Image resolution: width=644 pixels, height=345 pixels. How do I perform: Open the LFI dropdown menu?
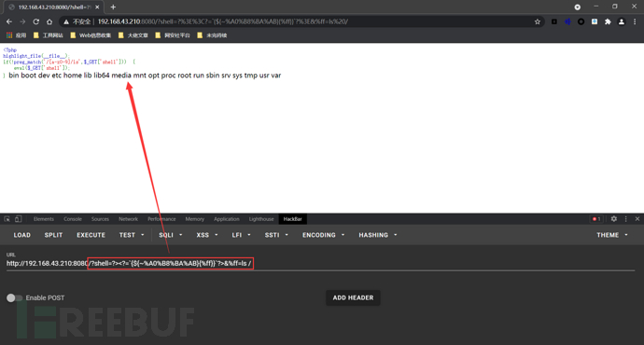pos(241,235)
